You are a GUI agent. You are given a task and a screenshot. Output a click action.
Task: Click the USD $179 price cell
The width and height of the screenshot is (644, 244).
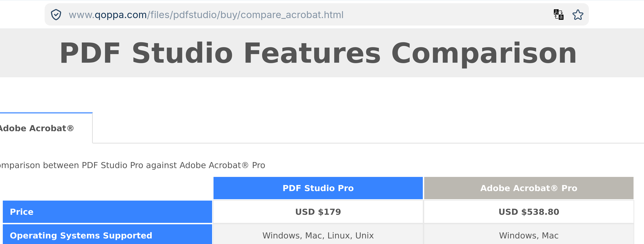pos(318,212)
